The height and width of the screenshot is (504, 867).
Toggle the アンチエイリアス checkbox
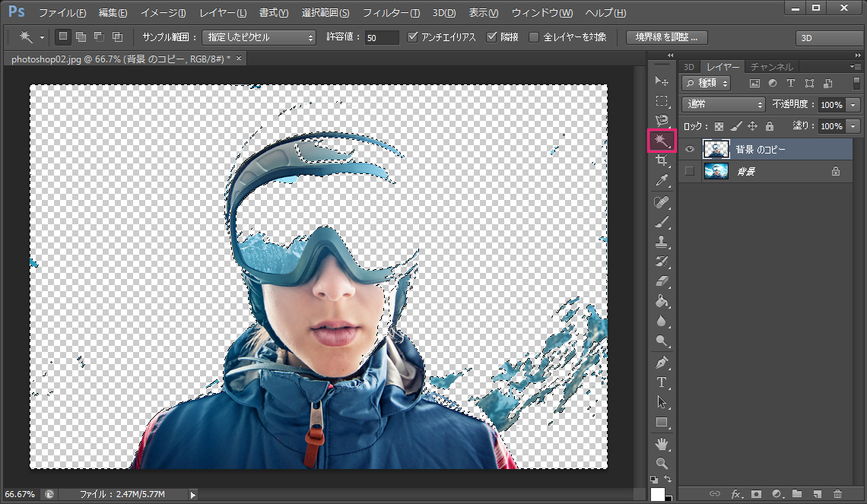pos(413,37)
